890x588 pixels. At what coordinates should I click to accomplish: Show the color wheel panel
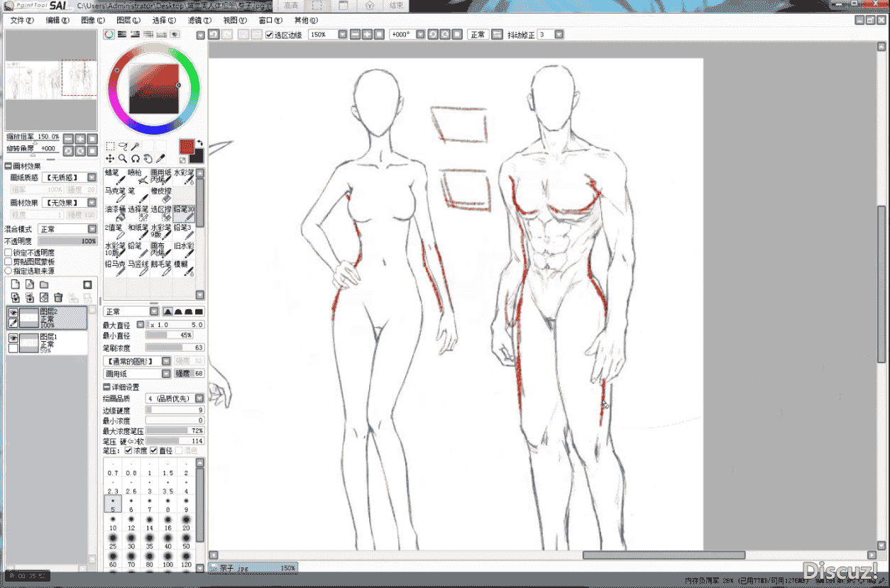coord(109,34)
